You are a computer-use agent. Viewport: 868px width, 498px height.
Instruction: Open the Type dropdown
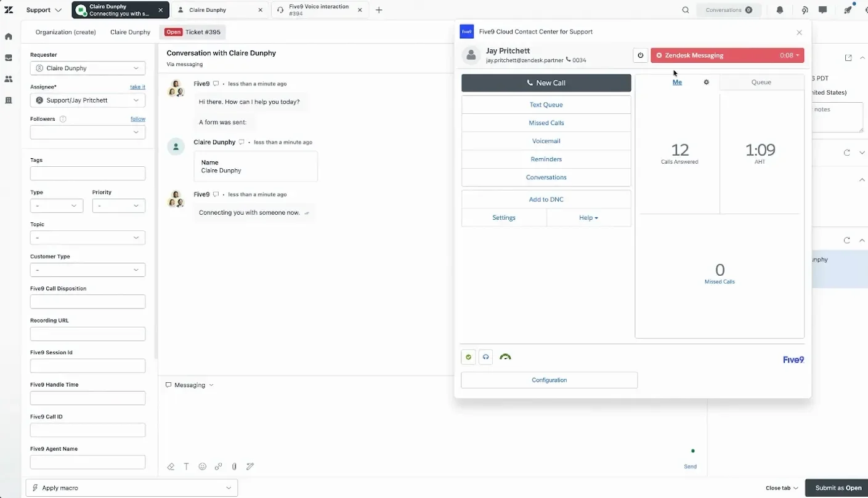(x=57, y=206)
